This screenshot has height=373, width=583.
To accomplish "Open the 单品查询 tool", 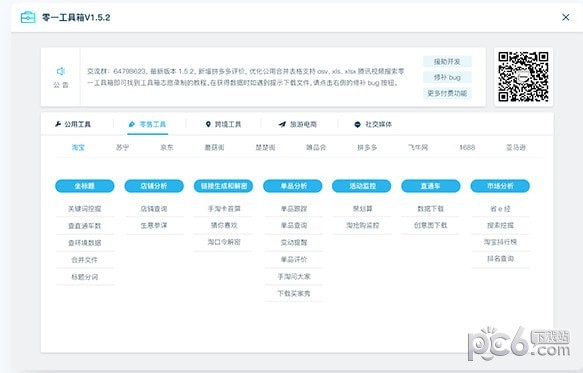I will [x=294, y=225].
